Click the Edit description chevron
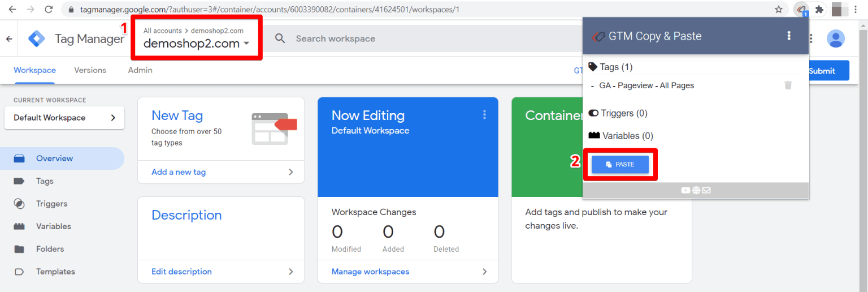This screenshot has height=292, width=868. [x=291, y=272]
